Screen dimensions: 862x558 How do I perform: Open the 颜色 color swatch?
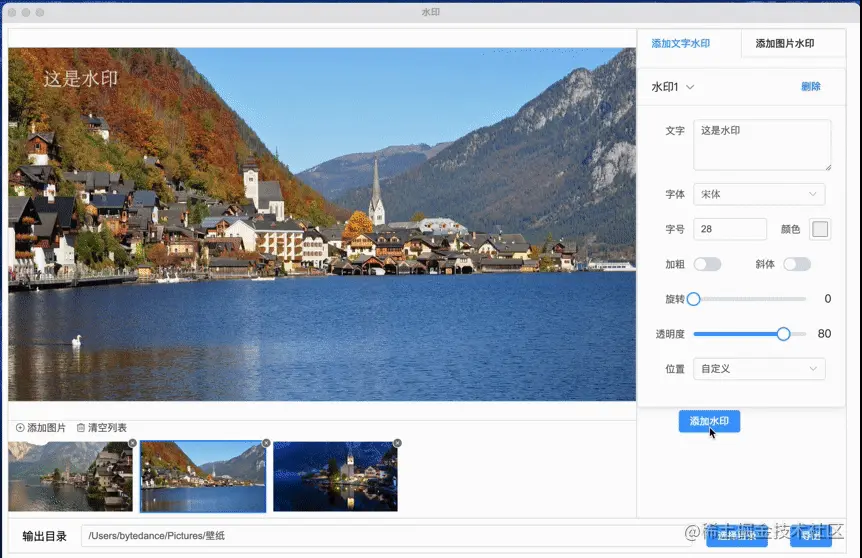point(820,229)
